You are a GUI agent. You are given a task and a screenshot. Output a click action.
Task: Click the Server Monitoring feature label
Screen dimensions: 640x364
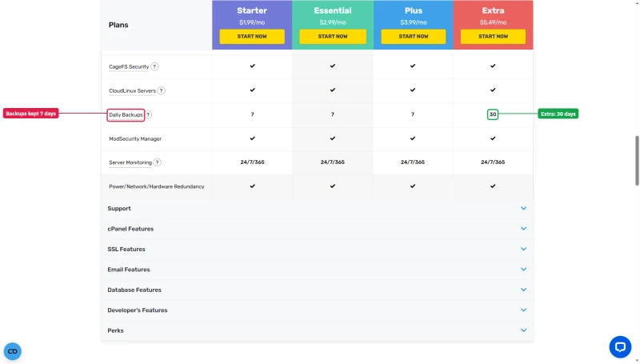(130, 162)
